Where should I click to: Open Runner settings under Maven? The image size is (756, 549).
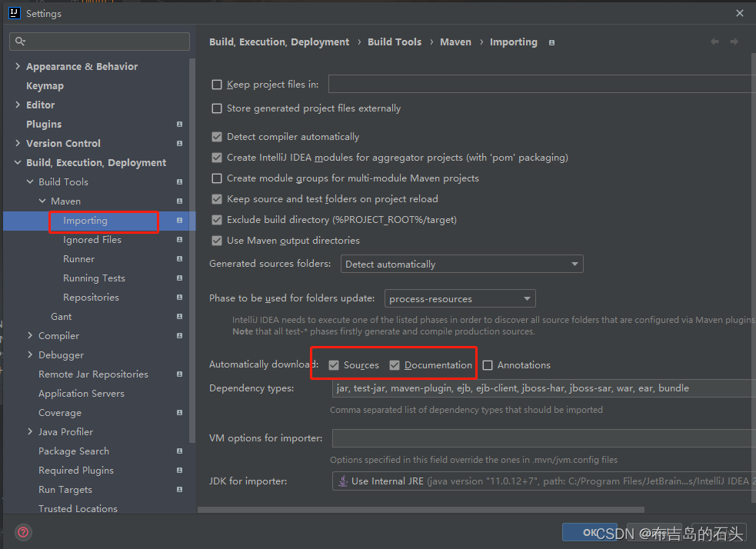click(x=78, y=259)
